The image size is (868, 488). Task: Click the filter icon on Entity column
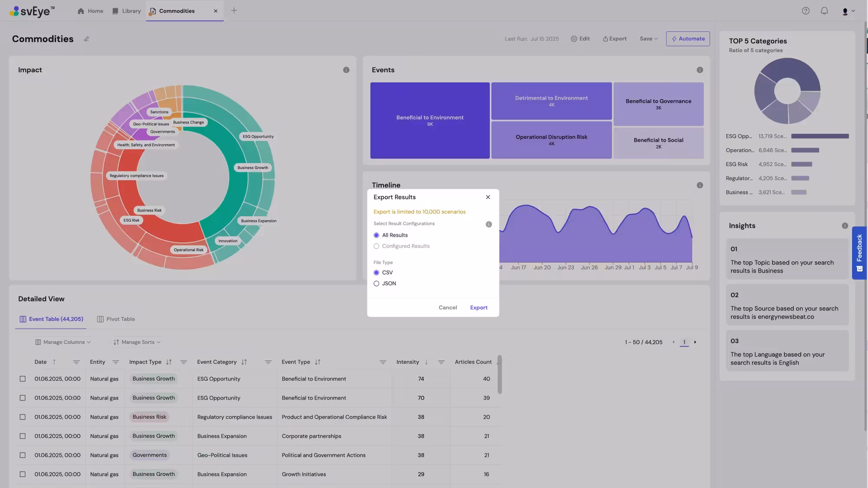(115, 362)
